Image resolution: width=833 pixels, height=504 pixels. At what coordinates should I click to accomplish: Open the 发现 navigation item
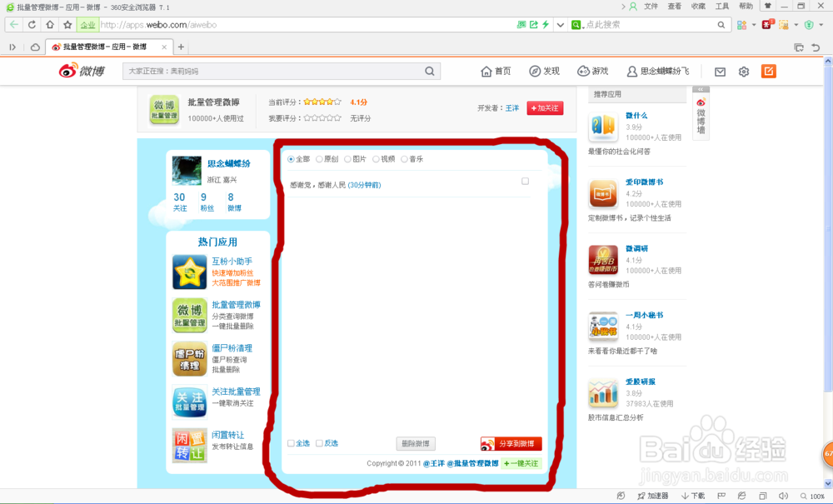(x=545, y=71)
